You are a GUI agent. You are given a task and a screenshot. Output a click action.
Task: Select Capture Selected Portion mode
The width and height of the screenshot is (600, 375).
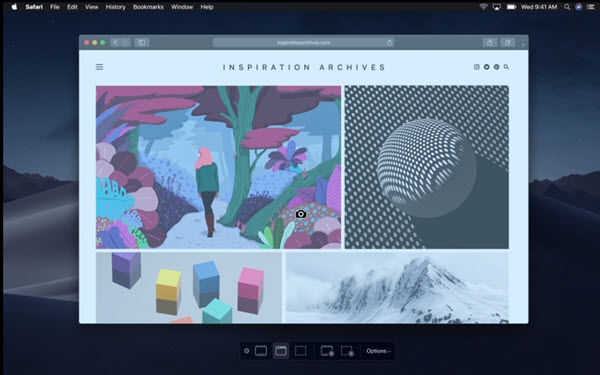[x=300, y=351]
